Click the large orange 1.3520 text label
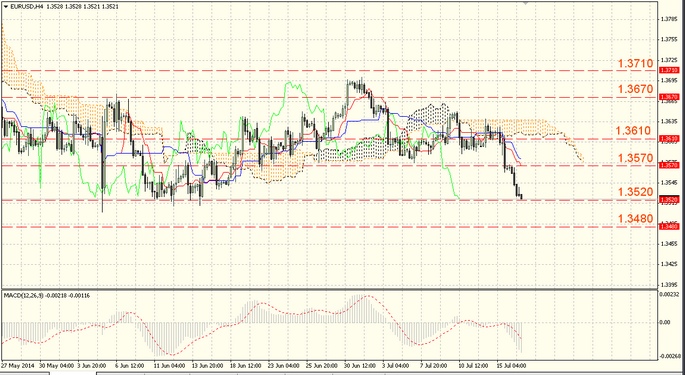The height and width of the screenshot is (375, 685). 635,192
